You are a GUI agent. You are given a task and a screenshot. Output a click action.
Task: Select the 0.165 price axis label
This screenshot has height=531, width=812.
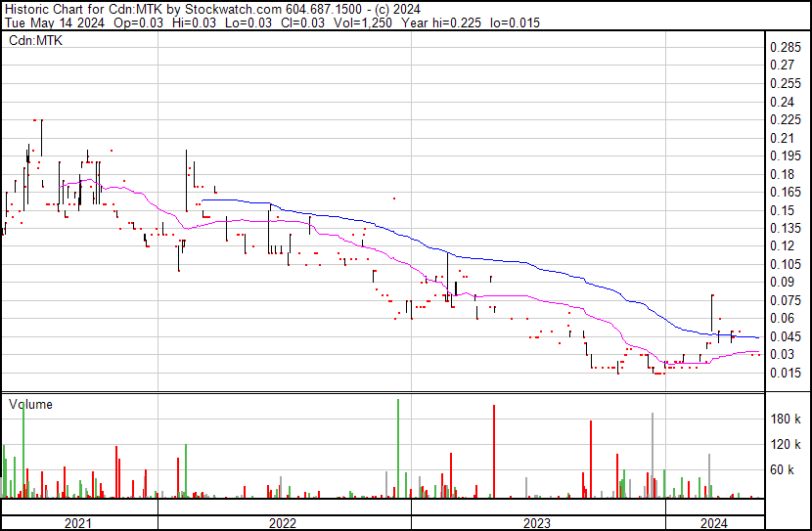point(785,192)
